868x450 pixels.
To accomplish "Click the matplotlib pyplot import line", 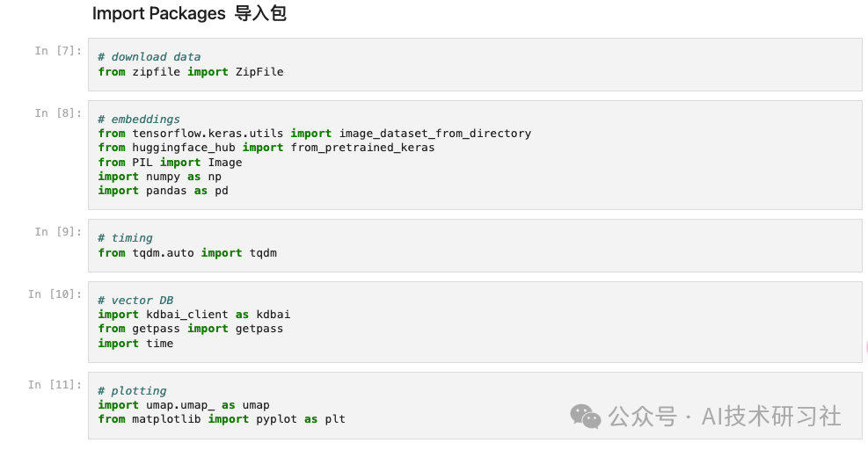I will click(222, 419).
